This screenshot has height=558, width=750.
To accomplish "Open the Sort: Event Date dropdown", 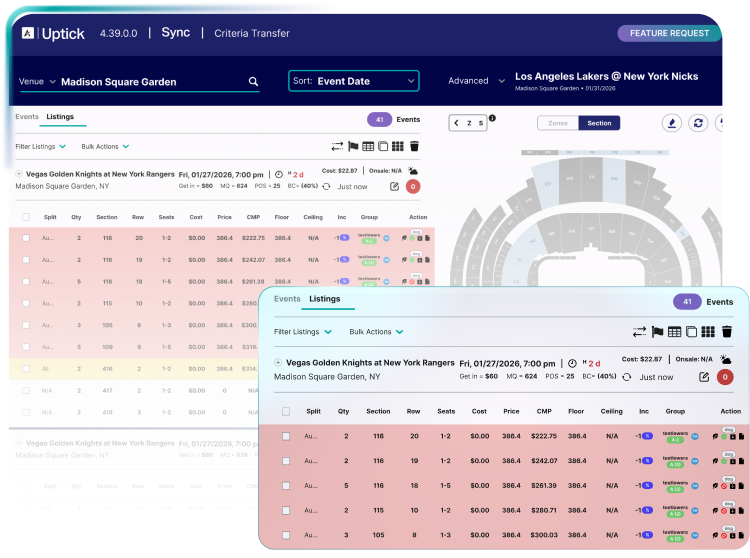I will pos(353,81).
